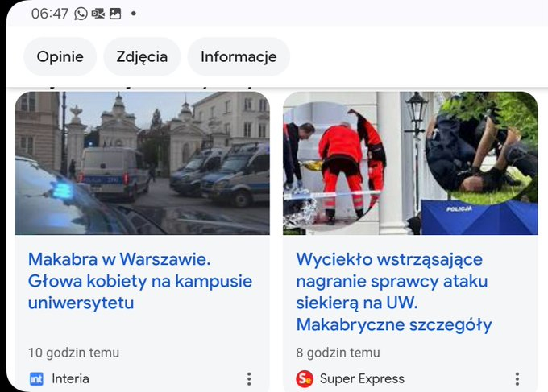Open three-dot menu on Super Express article
This screenshot has width=548, height=392.
517,378
